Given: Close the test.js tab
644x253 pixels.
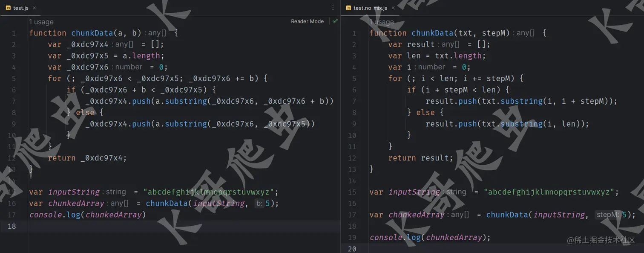Looking at the screenshot, I should tap(34, 8).
